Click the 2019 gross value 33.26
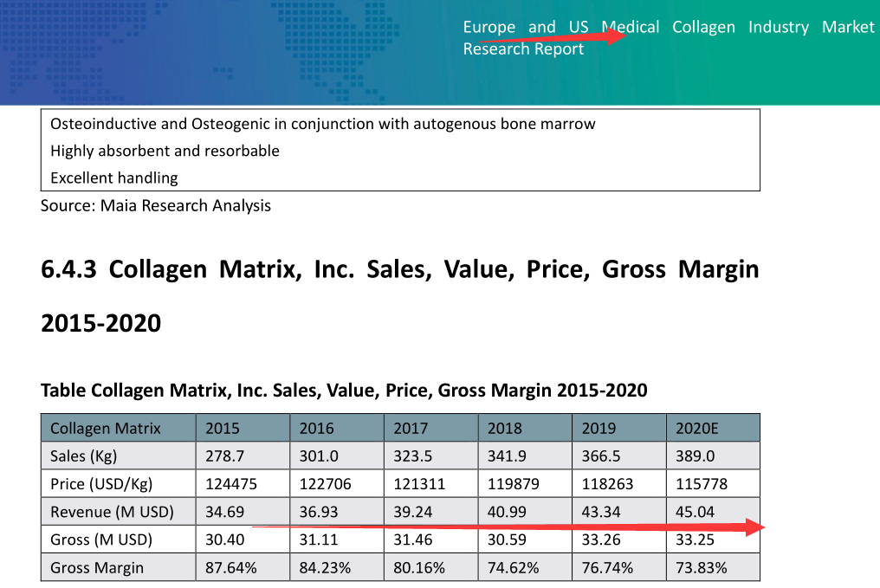The height and width of the screenshot is (588, 880). tap(600, 540)
